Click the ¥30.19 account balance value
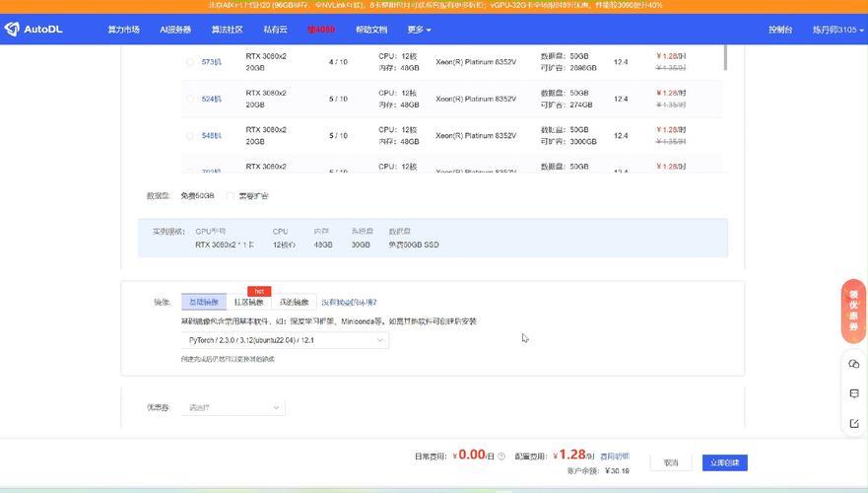The image size is (868, 493). (617, 471)
